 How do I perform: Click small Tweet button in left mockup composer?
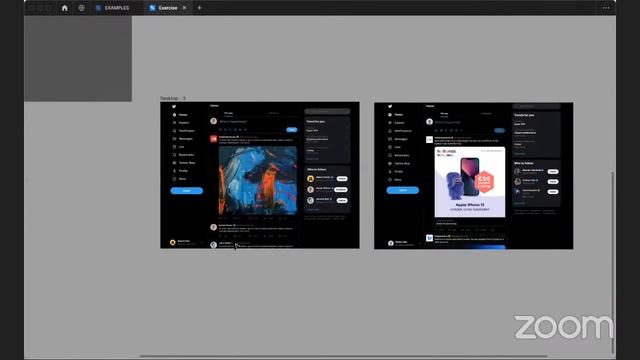click(292, 130)
